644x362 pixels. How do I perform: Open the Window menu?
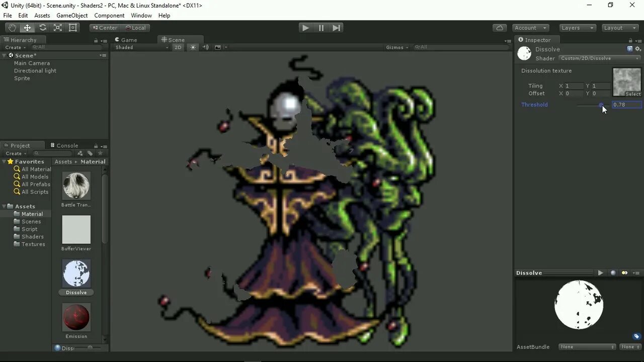141,16
